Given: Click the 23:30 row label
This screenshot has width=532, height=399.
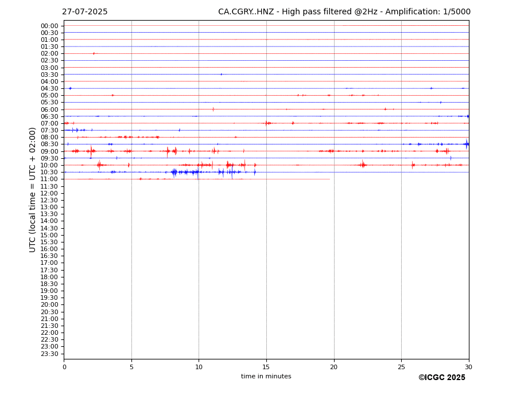Looking at the screenshot, I should (x=49, y=354).
